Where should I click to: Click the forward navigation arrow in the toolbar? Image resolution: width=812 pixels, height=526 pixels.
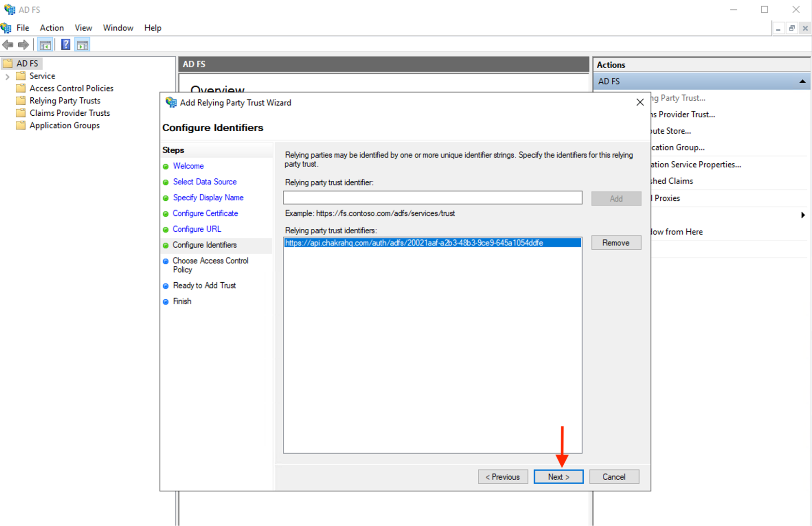coord(23,44)
